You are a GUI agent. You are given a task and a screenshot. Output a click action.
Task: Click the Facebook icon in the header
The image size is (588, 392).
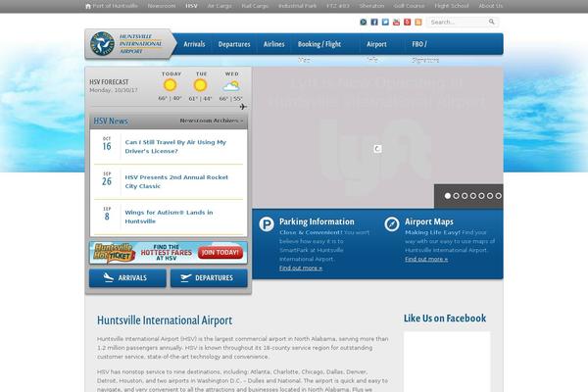coord(373,22)
